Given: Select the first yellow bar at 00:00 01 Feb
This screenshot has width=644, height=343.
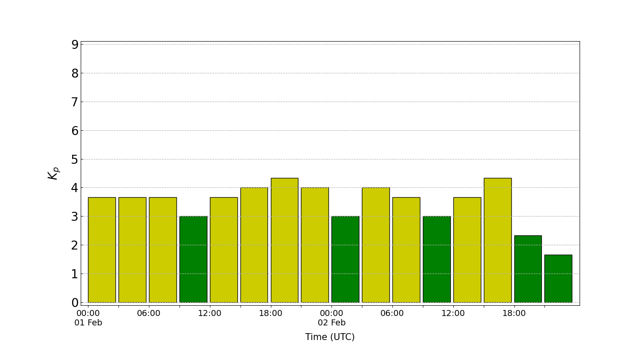Looking at the screenshot, I should [x=102, y=250].
